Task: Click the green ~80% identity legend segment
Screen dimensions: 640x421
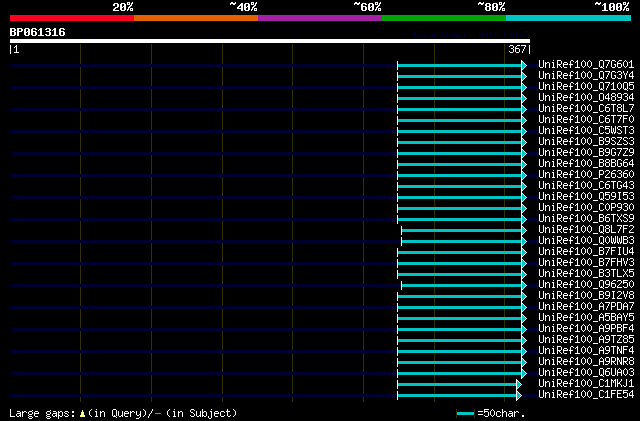Action: tap(444, 18)
